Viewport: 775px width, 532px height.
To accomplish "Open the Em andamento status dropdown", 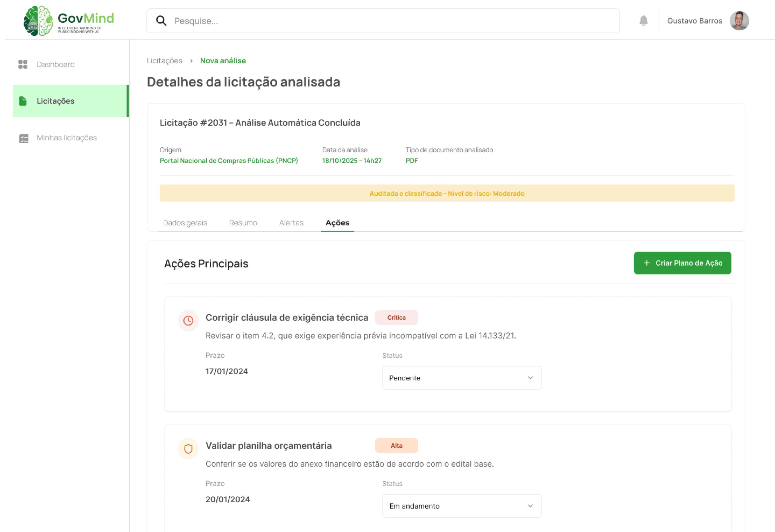I will coord(461,506).
